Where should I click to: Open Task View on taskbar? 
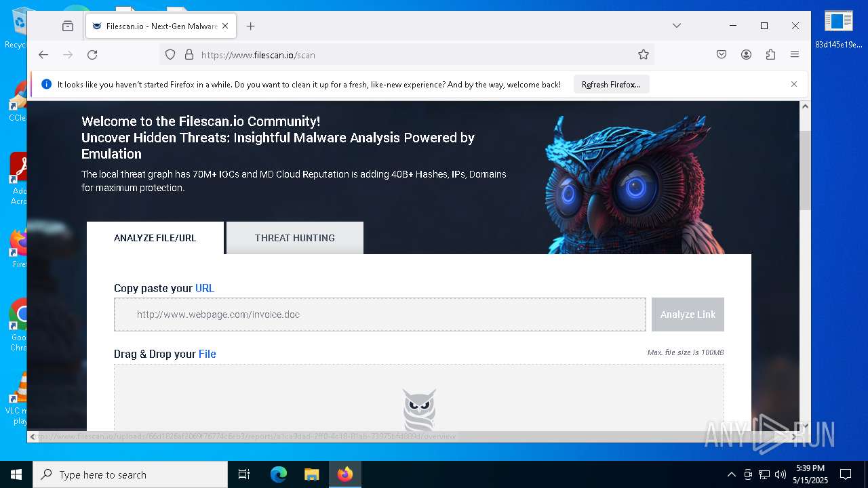(244, 474)
